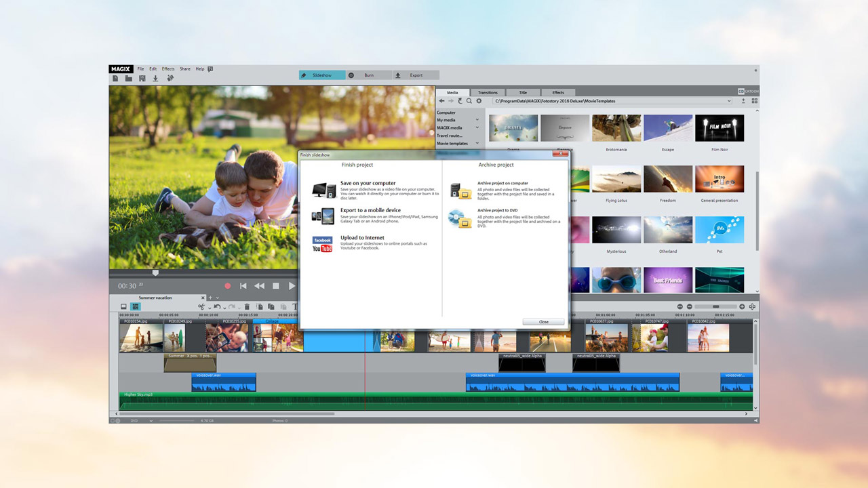
Task: Click the undo arrow icon
Action: coord(216,307)
